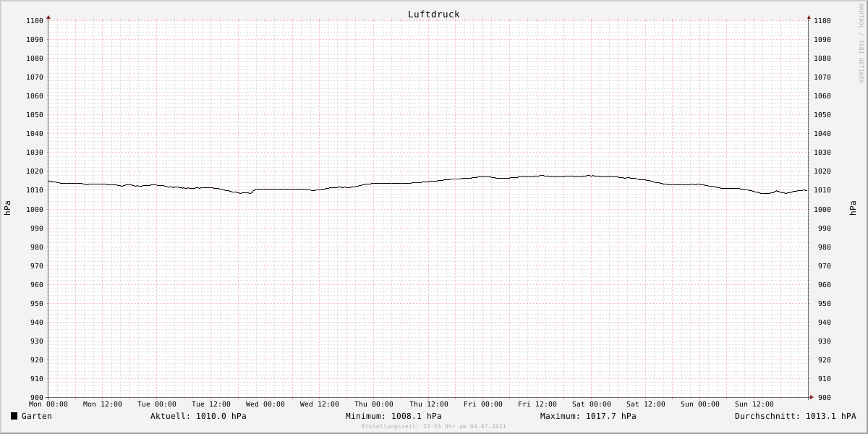Click the Tue 00:00 time axis label
This screenshot has height=434, width=868.
click(157, 404)
